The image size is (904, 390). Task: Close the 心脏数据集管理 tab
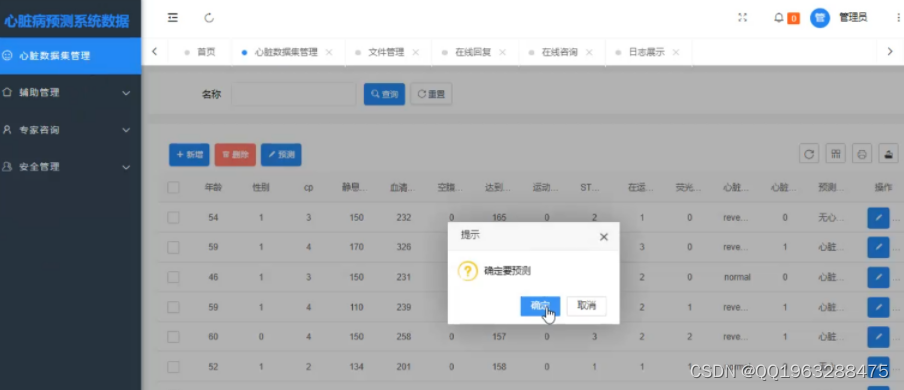(329, 52)
